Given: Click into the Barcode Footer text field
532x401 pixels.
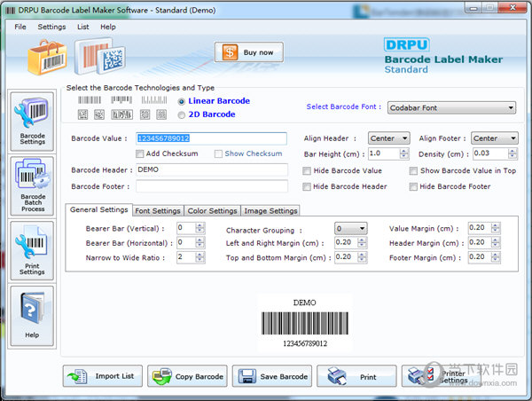Looking at the screenshot, I should tap(211, 186).
